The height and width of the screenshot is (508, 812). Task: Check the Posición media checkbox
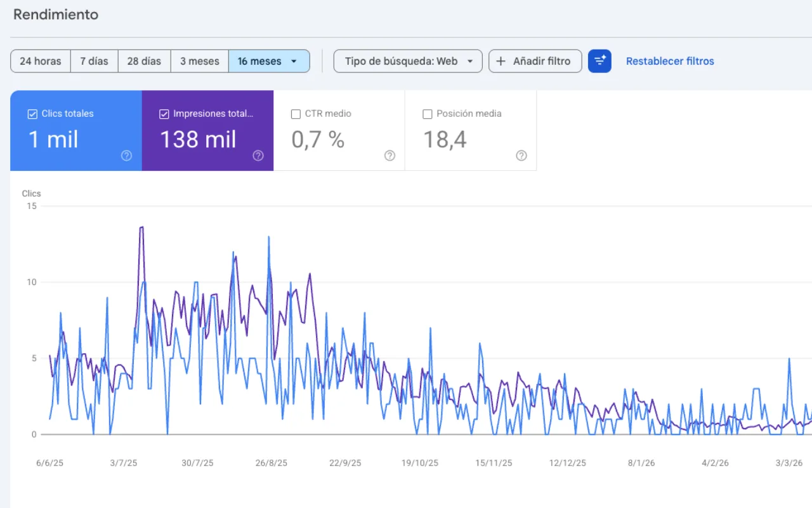pos(428,114)
